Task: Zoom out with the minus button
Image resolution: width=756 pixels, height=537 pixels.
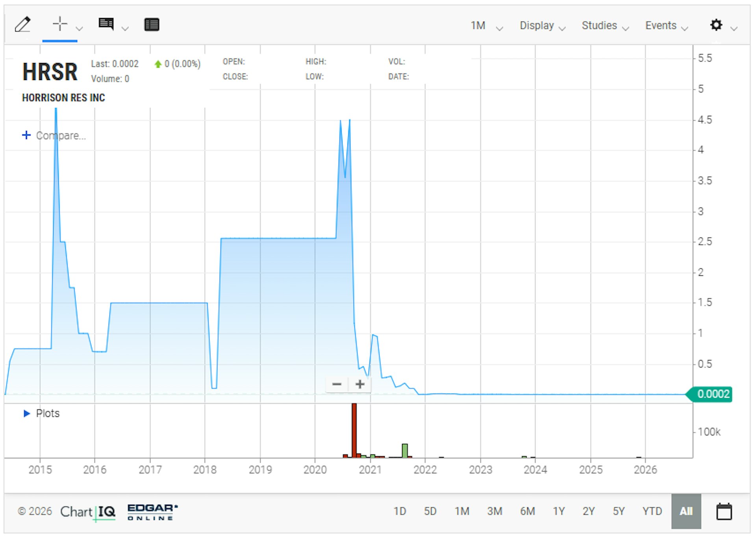Action: coord(337,384)
